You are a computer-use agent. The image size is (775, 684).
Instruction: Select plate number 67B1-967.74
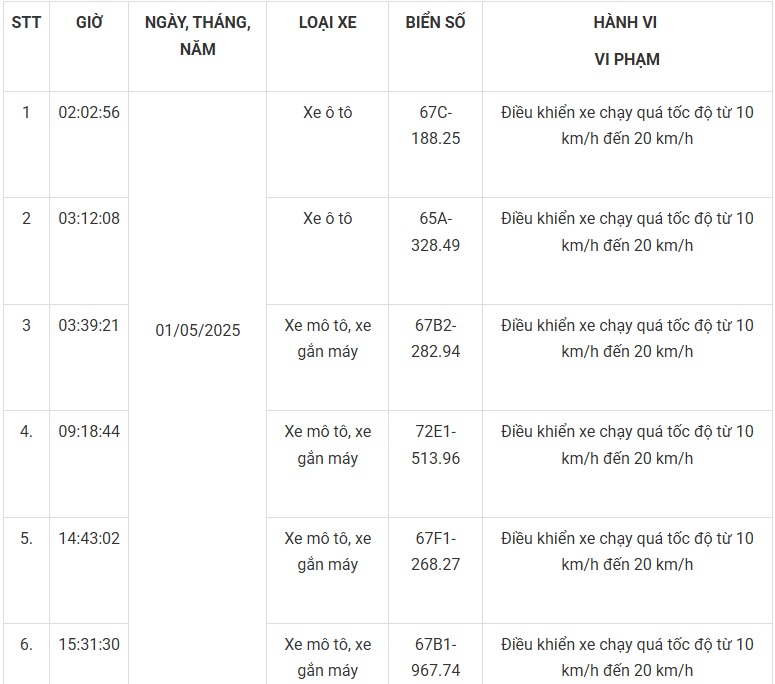(435, 657)
